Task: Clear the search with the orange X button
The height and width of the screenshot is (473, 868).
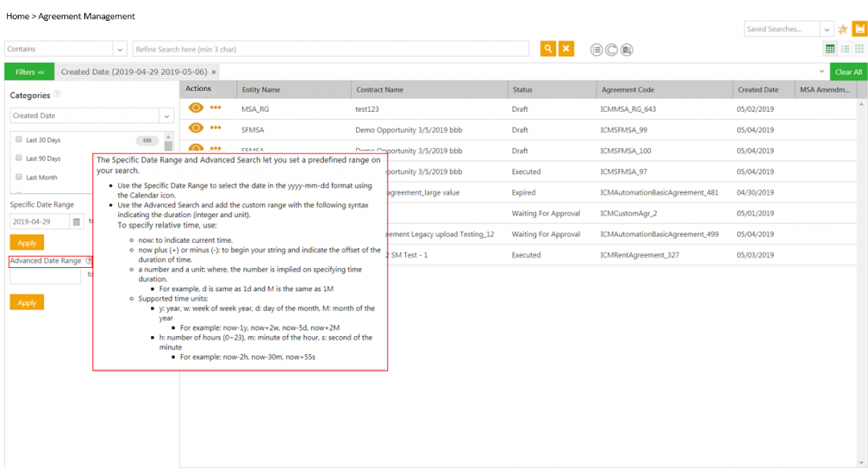Action: pyautogui.click(x=567, y=49)
